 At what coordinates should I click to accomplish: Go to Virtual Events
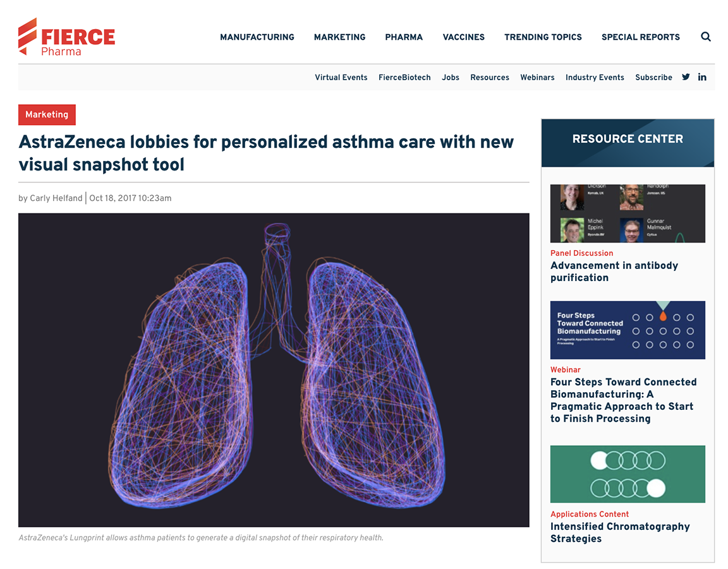click(x=341, y=78)
